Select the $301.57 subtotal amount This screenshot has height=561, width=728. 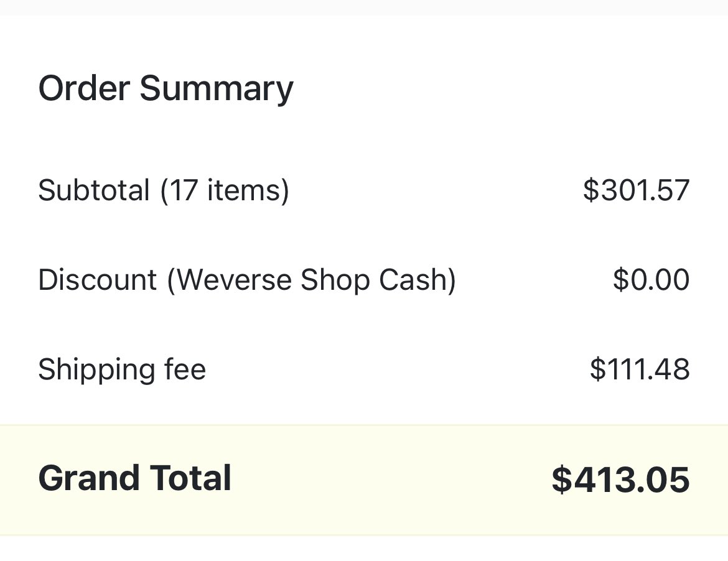click(x=636, y=190)
